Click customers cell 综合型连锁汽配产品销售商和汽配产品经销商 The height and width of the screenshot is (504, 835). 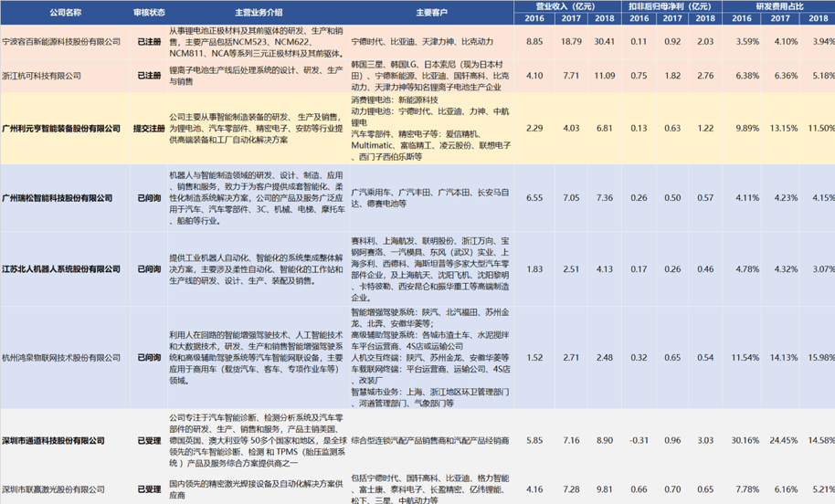click(x=430, y=441)
